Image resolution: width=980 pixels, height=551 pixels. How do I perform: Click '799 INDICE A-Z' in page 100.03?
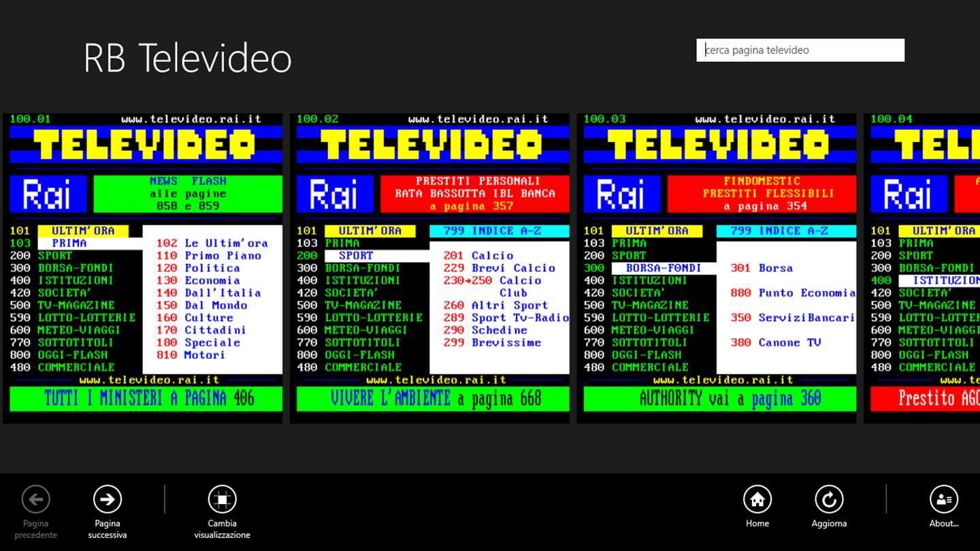tap(787, 231)
